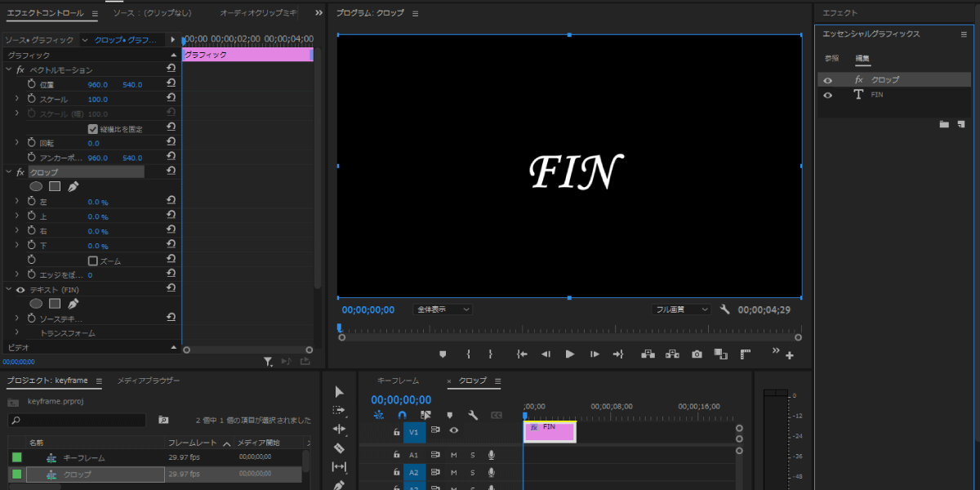Toggle Snap magnet in timeline
This screenshot has width=980, height=490.
pyautogui.click(x=402, y=415)
